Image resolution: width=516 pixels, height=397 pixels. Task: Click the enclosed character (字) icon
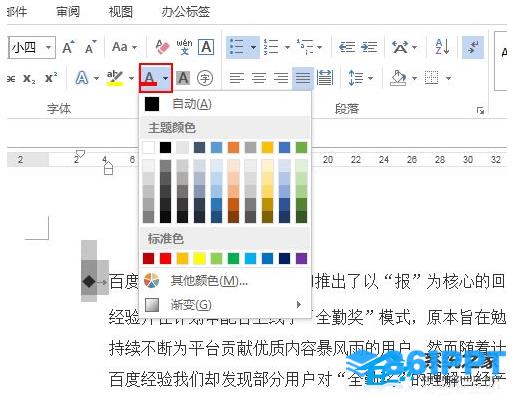(x=205, y=78)
